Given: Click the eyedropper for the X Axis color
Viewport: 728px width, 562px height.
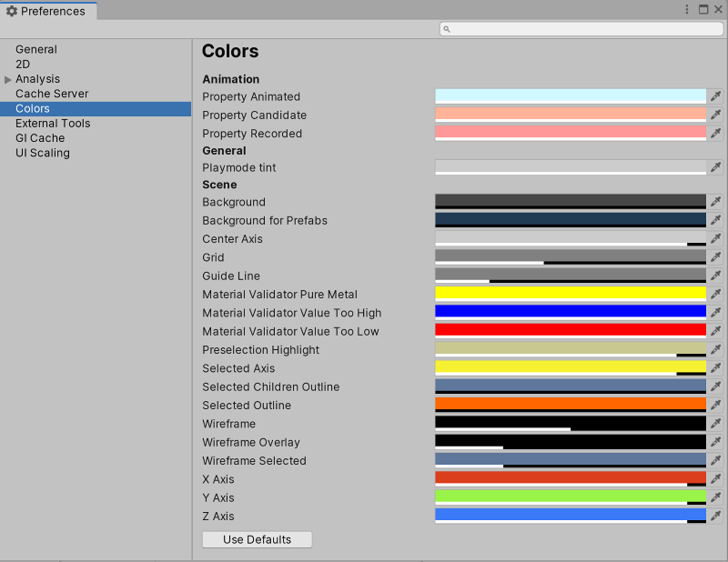Looking at the screenshot, I should (x=715, y=478).
